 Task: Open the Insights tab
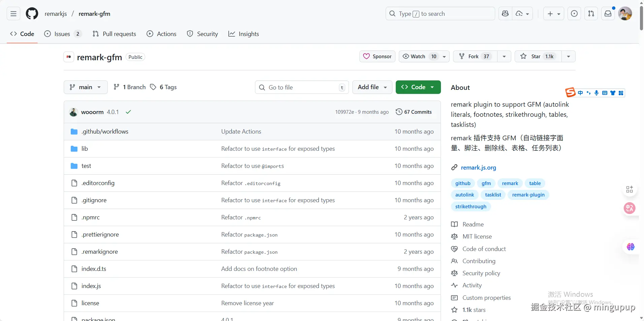(x=244, y=34)
